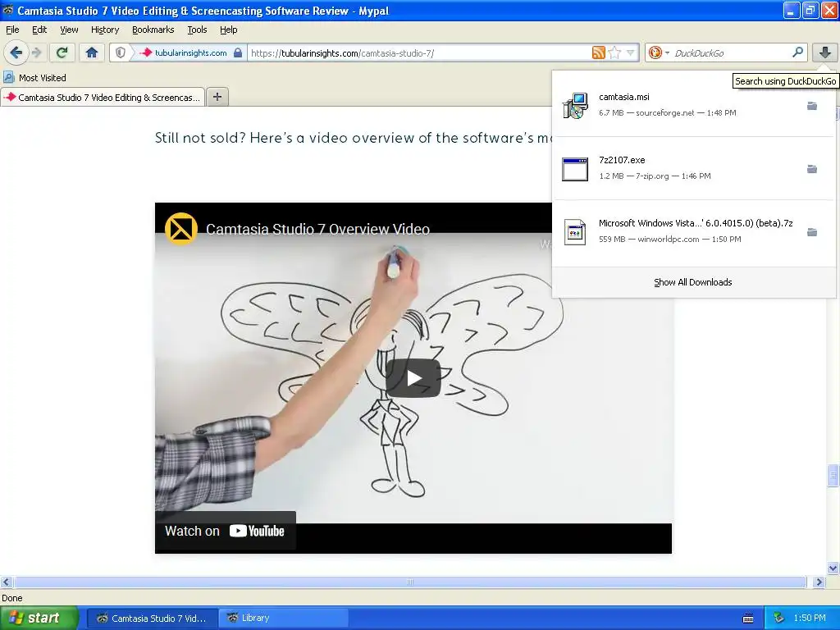Go to the Home page
This screenshot has width=840, height=630.
92,52
